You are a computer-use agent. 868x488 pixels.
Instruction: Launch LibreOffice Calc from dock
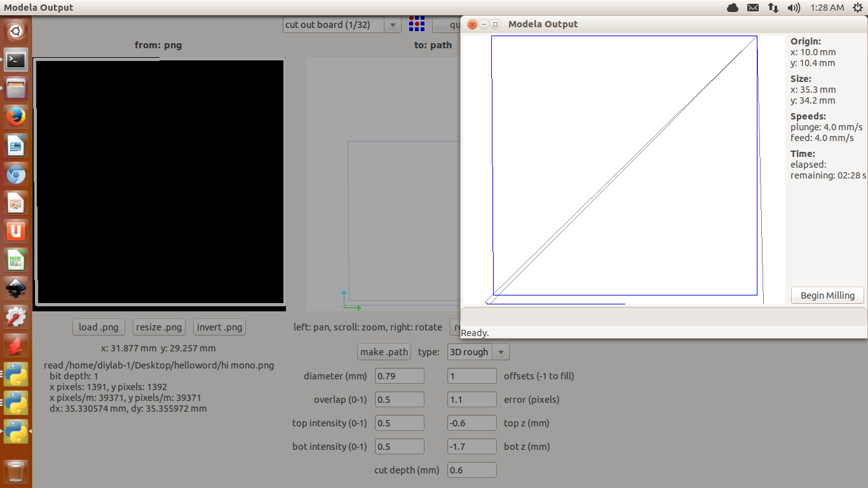(16, 261)
